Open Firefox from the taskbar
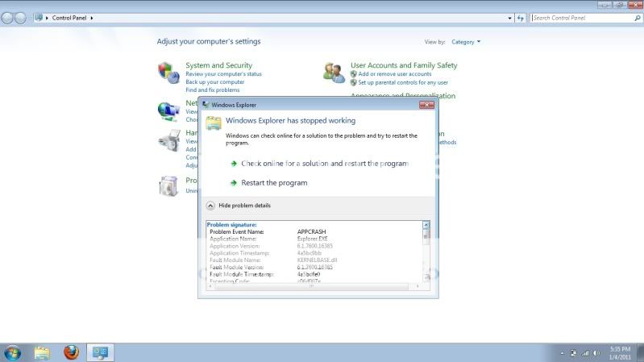 coord(71,352)
